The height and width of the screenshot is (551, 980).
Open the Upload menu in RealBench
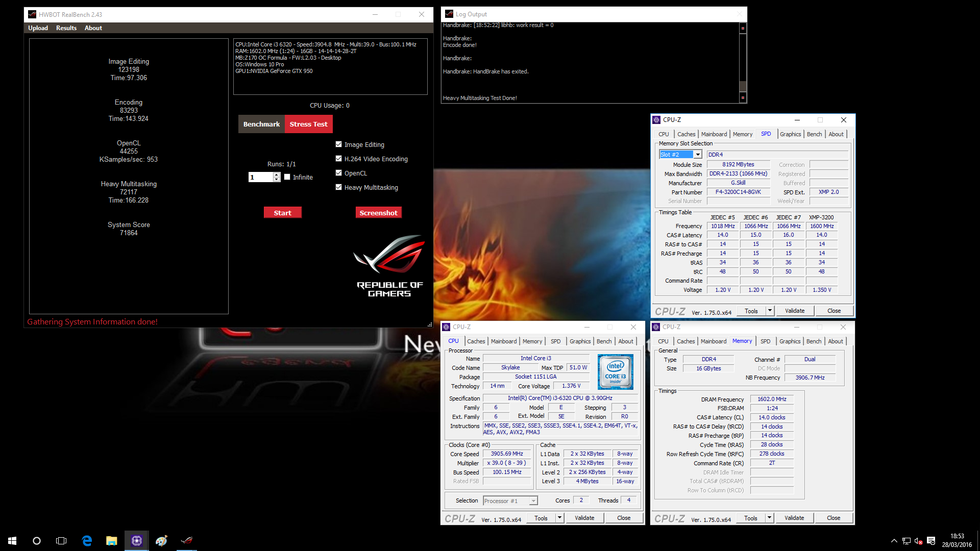pos(38,28)
